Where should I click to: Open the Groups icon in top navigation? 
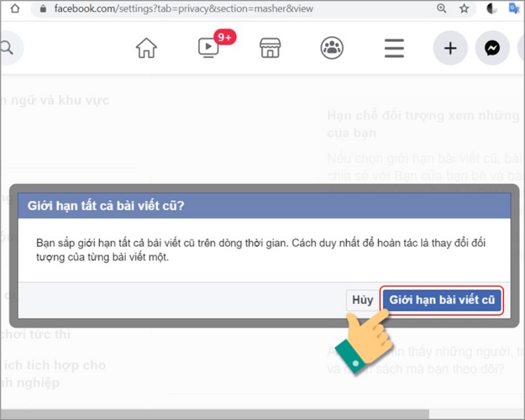(332, 48)
